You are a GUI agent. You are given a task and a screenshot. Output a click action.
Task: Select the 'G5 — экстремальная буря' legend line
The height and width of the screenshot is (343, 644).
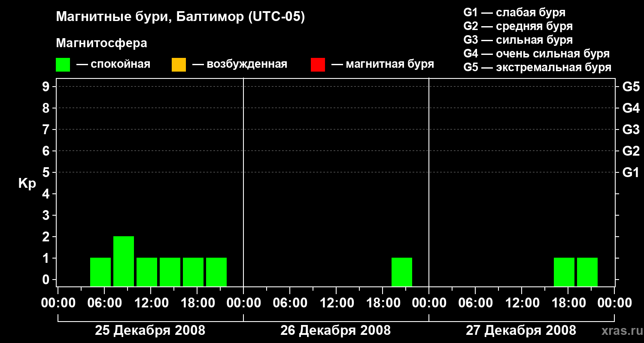(538, 67)
